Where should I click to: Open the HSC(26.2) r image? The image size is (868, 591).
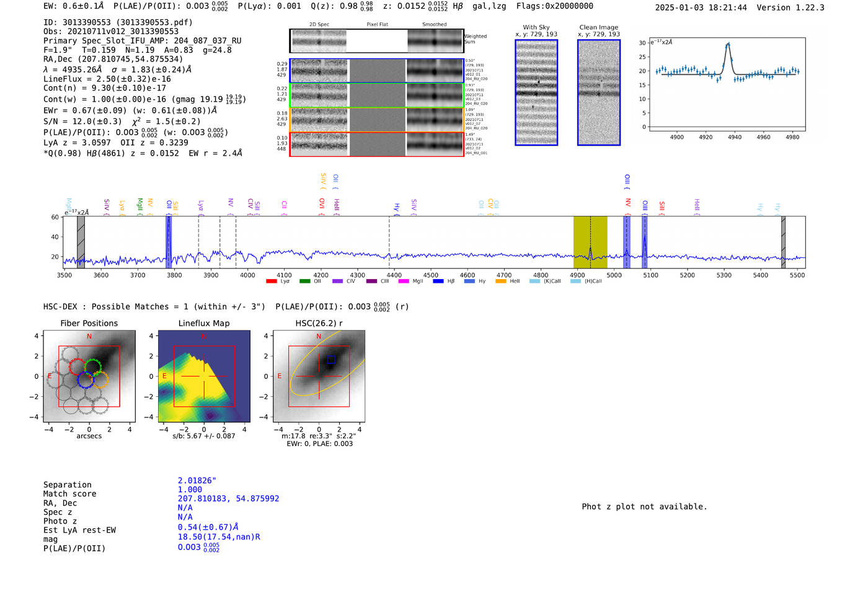coord(319,376)
